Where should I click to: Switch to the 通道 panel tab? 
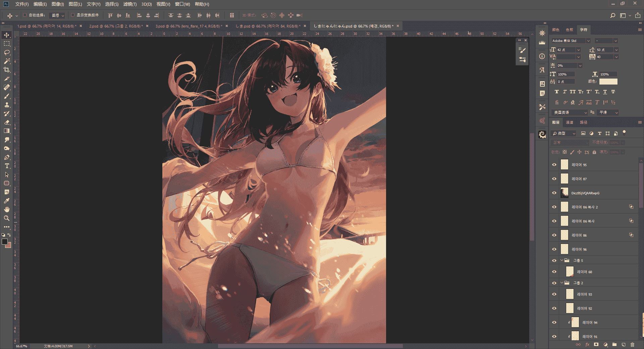tap(570, 122)
